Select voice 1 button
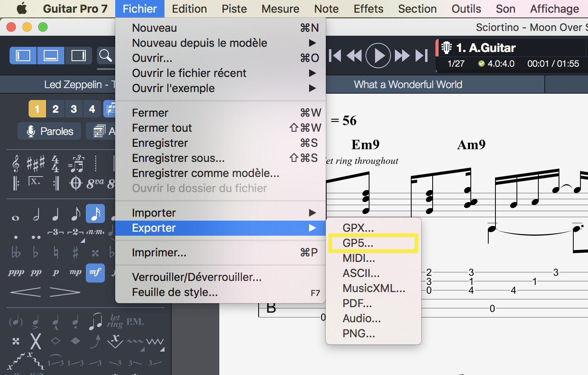This screenshot has height=375, width=588. (37, 109)
